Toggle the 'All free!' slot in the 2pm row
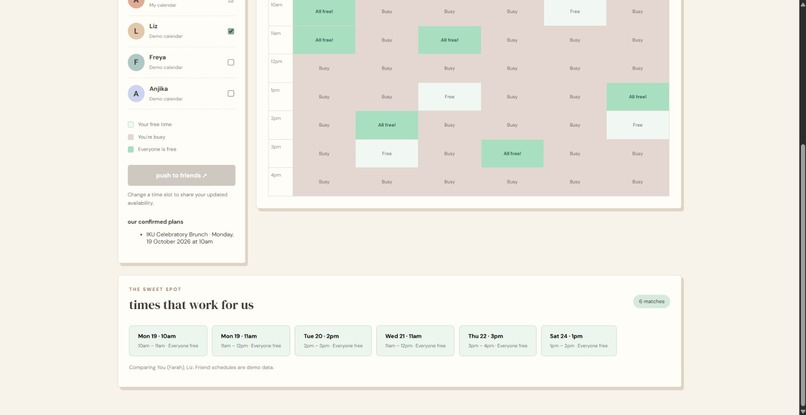The width and height of the screenshot is (806, 415). [x=387, y=125]
